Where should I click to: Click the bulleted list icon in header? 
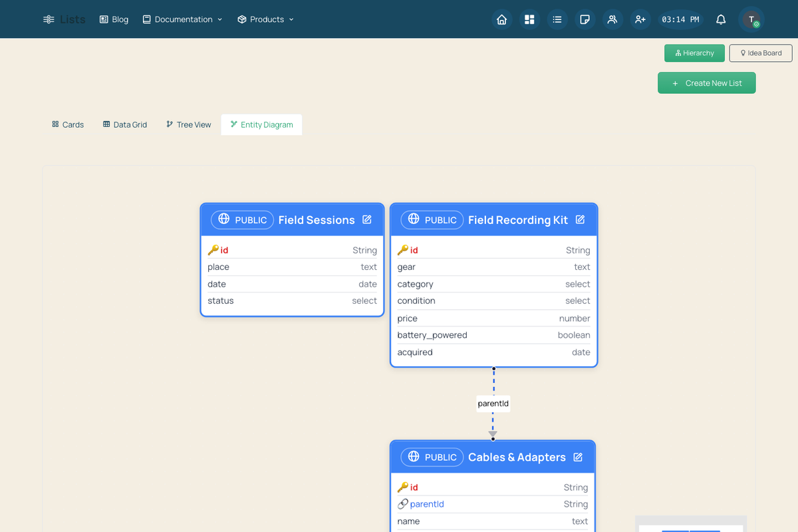pyautogui.click(x=557, y=19)
